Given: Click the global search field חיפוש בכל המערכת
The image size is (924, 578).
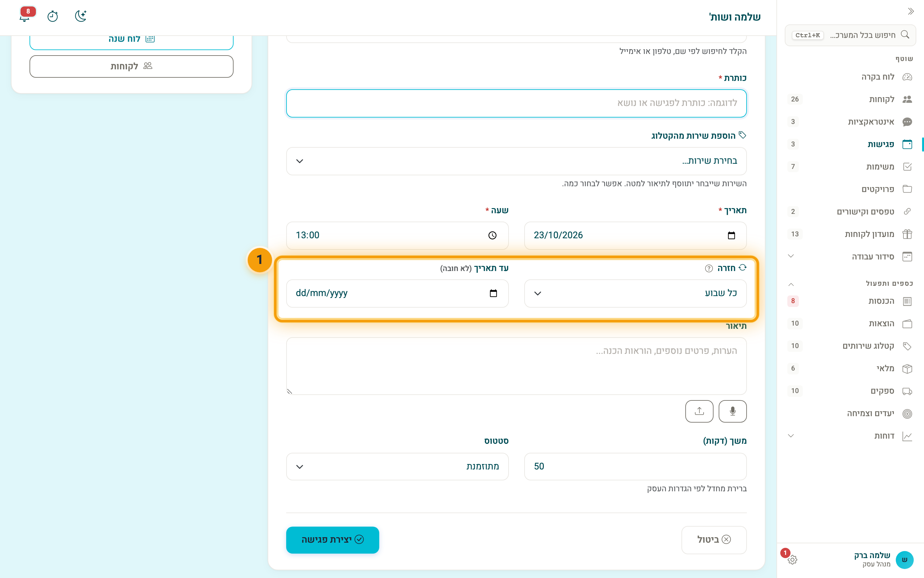Looking at the screenshot, I should (x=850, y=35).
